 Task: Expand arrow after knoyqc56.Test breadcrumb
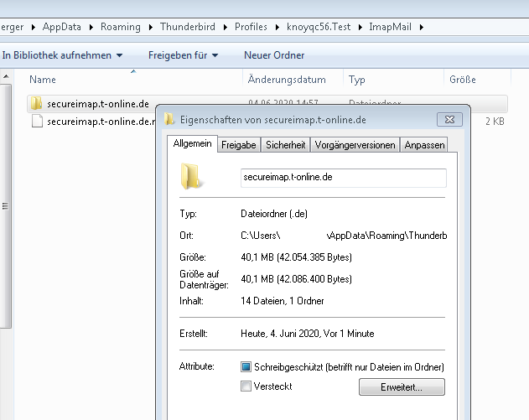pyautogui.click(x=360, y=27)
